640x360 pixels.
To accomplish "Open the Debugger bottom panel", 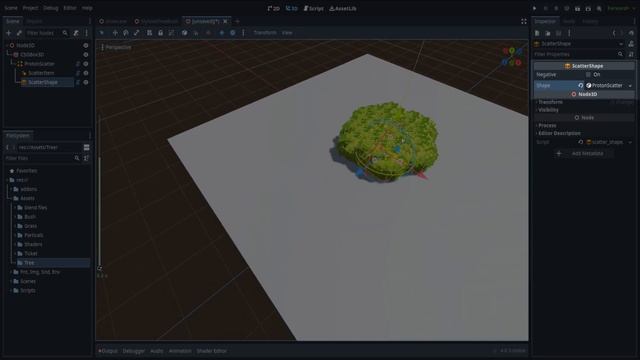I will pos(133,351).
